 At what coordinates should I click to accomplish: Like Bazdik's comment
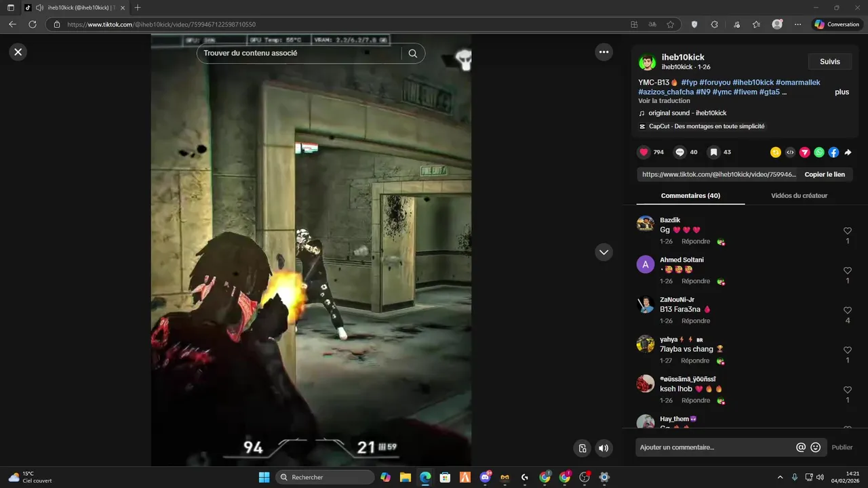(847, 231)
